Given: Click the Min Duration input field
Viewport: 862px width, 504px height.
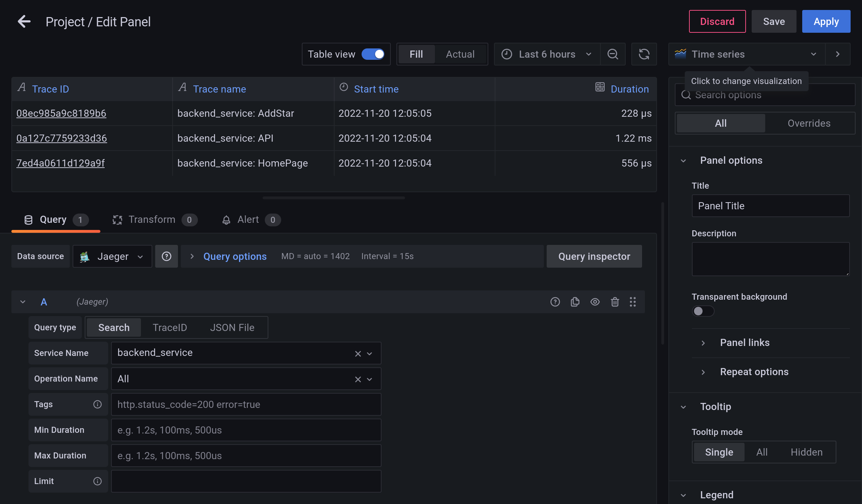Looking at the screenshot, I should (x=246, y=430).
